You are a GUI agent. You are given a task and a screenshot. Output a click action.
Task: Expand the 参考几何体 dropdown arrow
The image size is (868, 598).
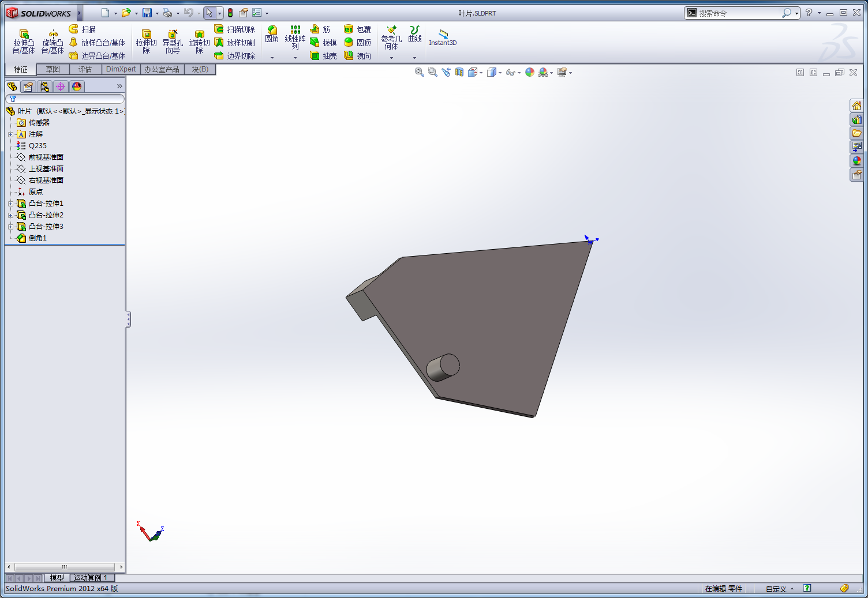tap(391, 57)
